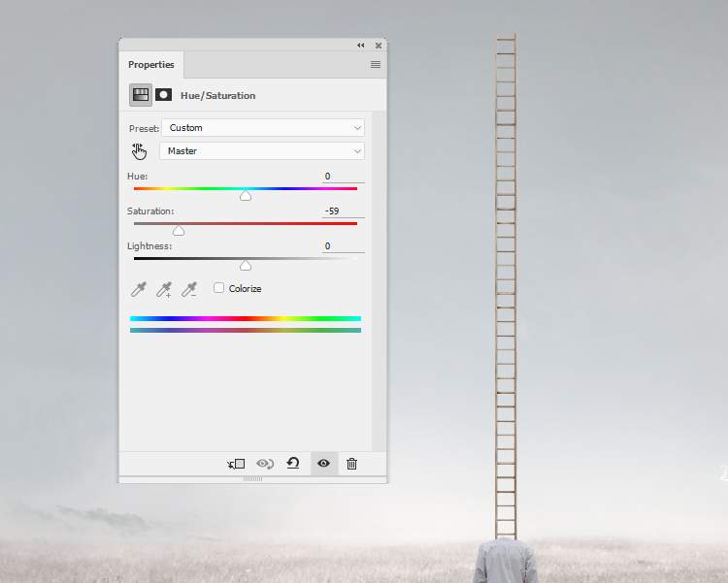Click the Saturation value field showing -59
Image resolution: width=728 pixels, height=583 pixels.
point(343,211)
